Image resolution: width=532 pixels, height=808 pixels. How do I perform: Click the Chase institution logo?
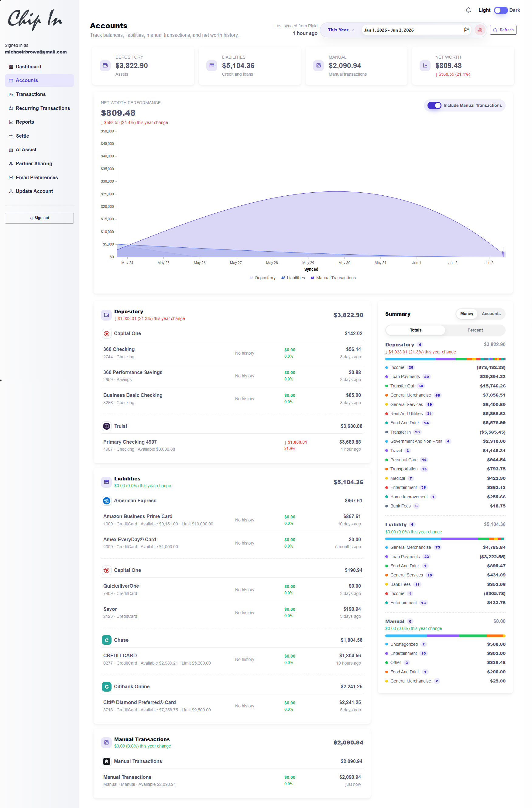click(106, 640)
